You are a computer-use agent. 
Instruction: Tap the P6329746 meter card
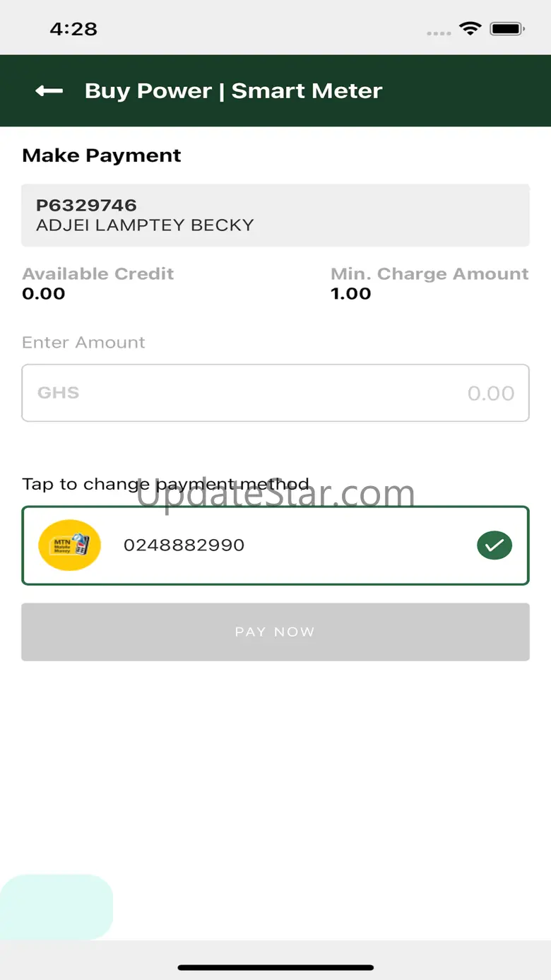275,216
